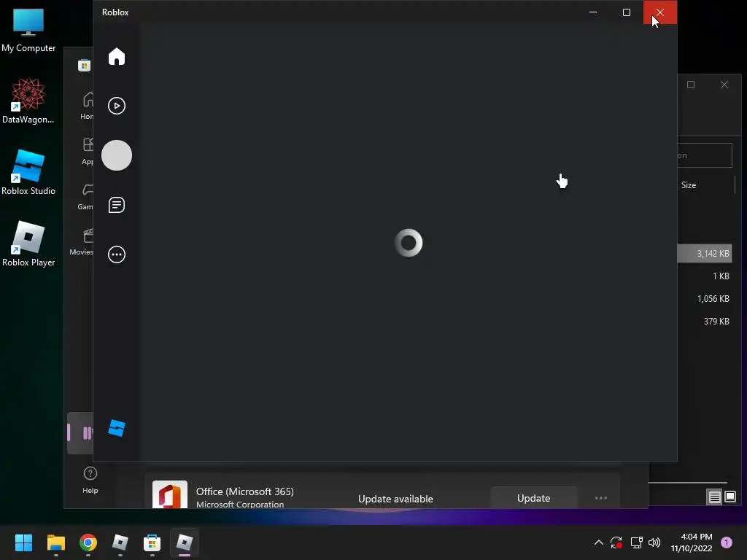Viewport: 747px width, 560px height.
Task: Open clock and date 4:04 PM
Action: (692, 542)
